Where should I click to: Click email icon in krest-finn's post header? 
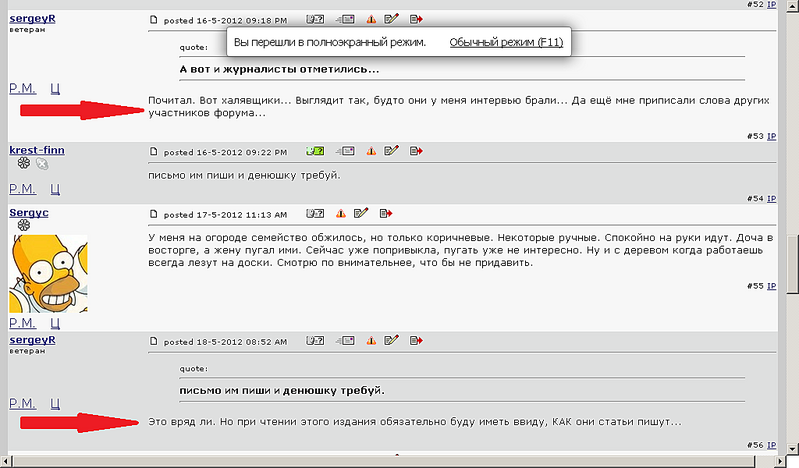pos(345,151)
